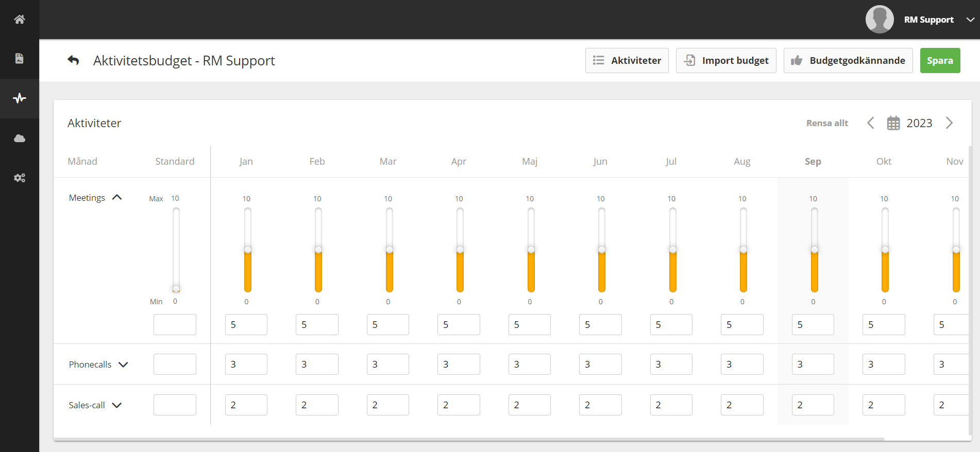Open the calendar year picker icon

[x=893, y=123]
